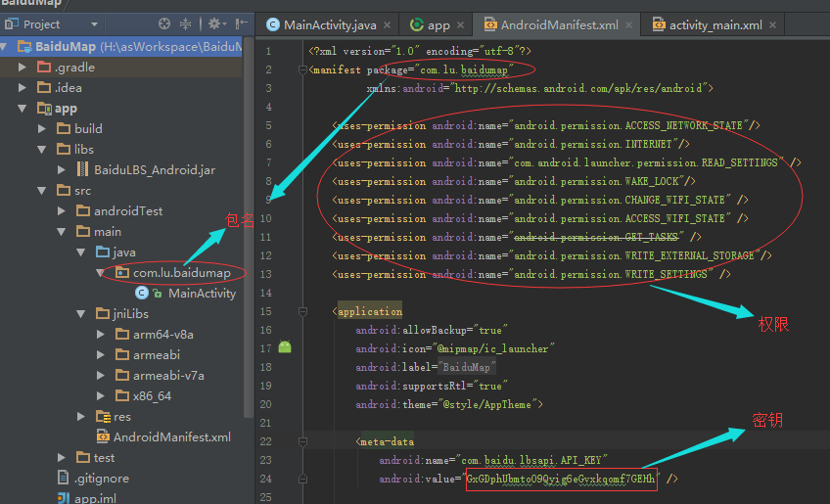Click the android:label BaiduMap value
830x504 pixels.
pos(466,367)
